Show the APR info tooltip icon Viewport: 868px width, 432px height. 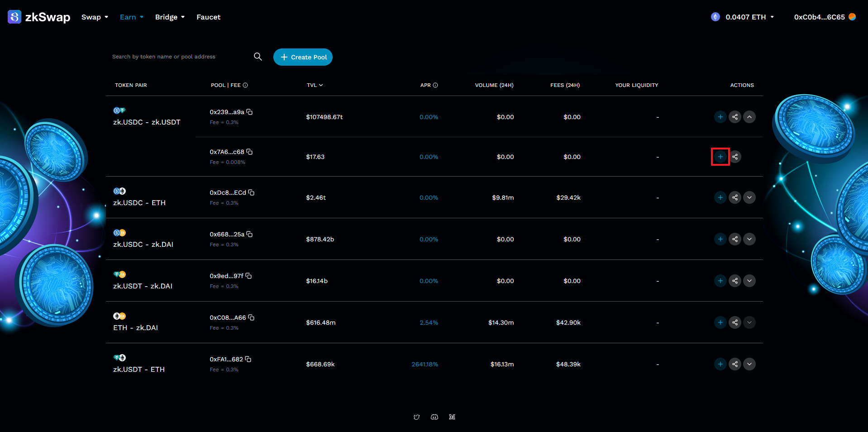tap(435, 85)
